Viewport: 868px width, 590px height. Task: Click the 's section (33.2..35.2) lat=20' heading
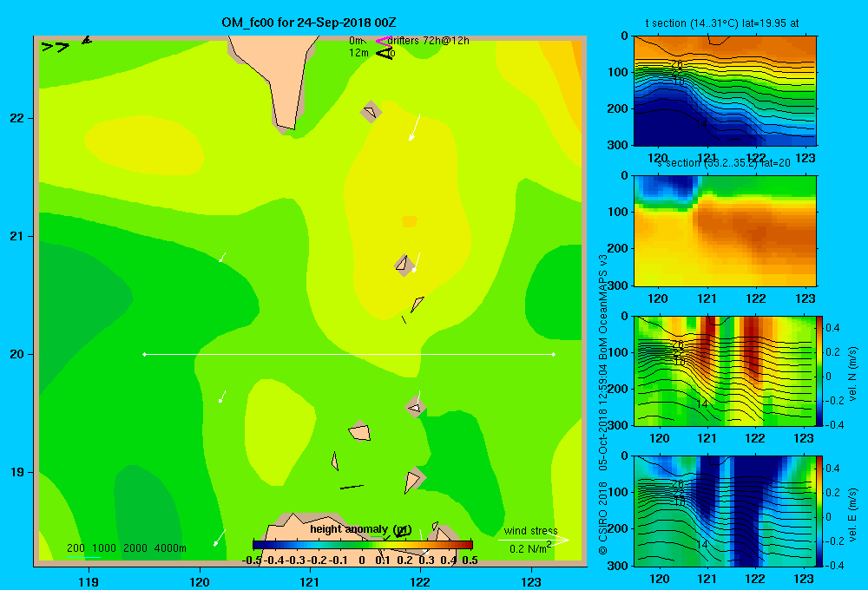[x=724, y=163]
